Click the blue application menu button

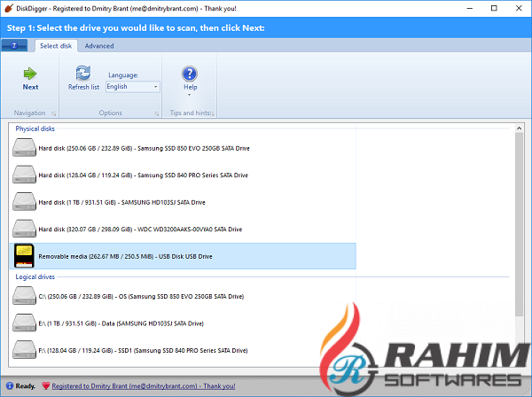tap(14, 45)
